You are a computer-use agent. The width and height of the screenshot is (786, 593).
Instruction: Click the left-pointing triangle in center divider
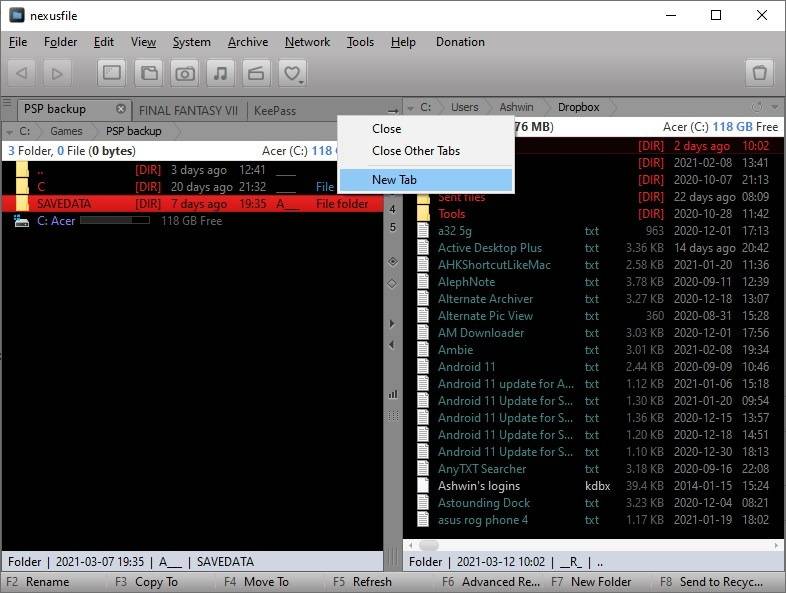[x=392, y=344]
